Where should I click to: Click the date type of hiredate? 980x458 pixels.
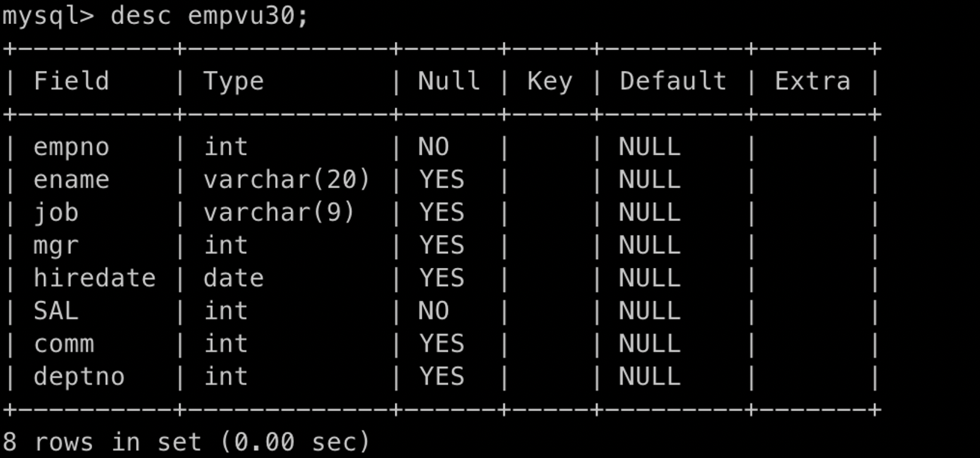click(233, 278)
